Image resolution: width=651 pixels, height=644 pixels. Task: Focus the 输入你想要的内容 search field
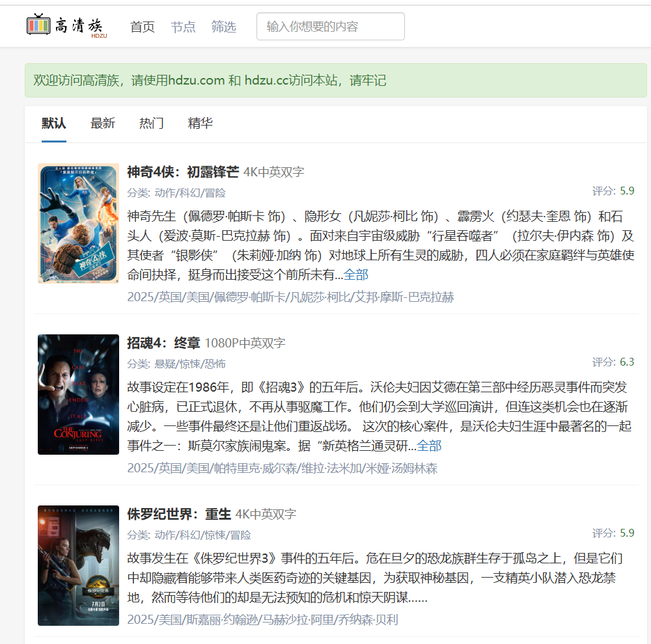click(331, 27)
